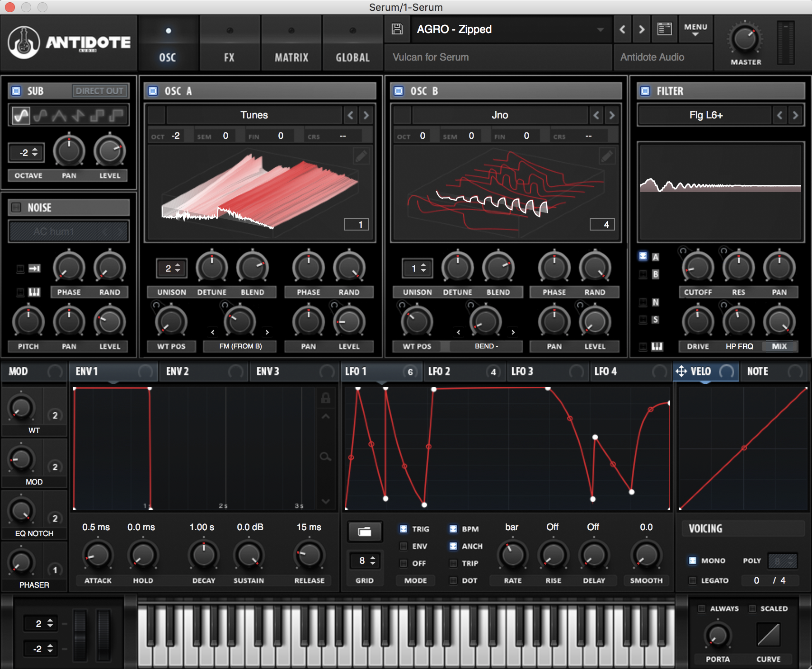Enable the NOISE module
812x669 pixels.
point(17,207)
